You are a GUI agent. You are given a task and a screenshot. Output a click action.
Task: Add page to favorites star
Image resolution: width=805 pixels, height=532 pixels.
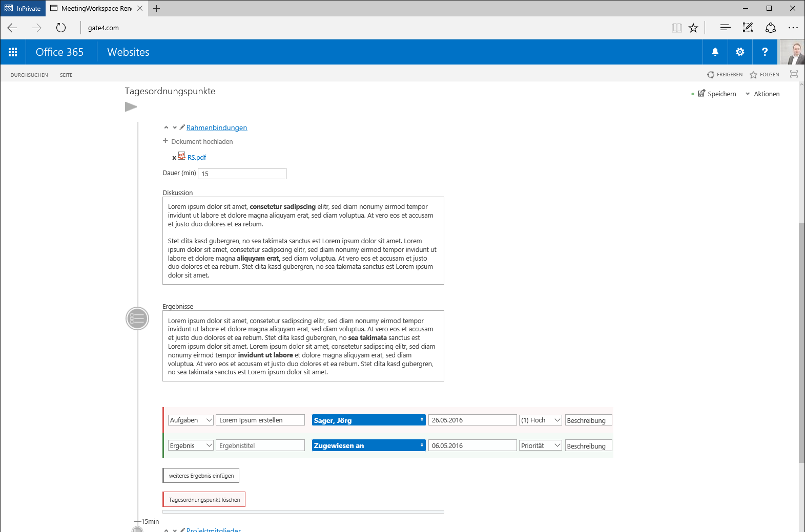pos(693,28)
